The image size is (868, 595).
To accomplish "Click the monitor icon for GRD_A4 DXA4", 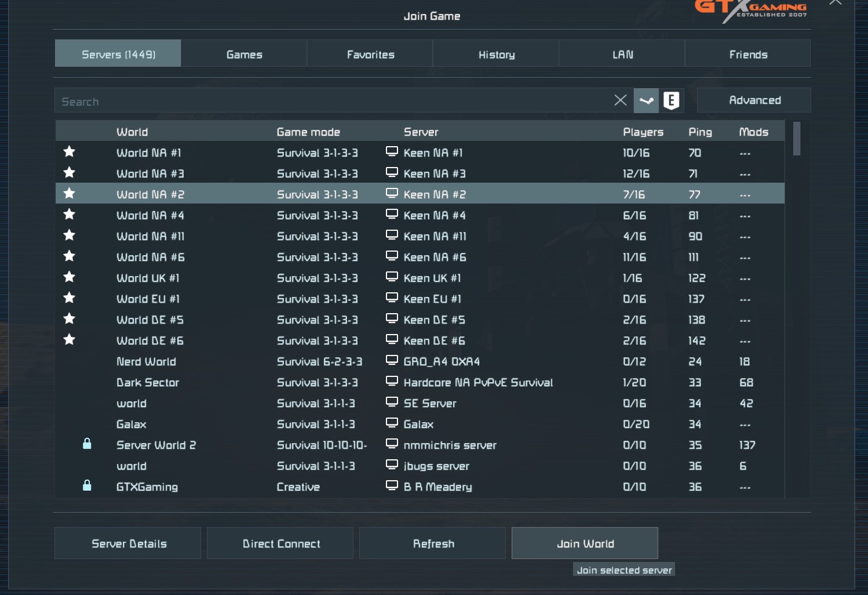I will pos(392,361).
